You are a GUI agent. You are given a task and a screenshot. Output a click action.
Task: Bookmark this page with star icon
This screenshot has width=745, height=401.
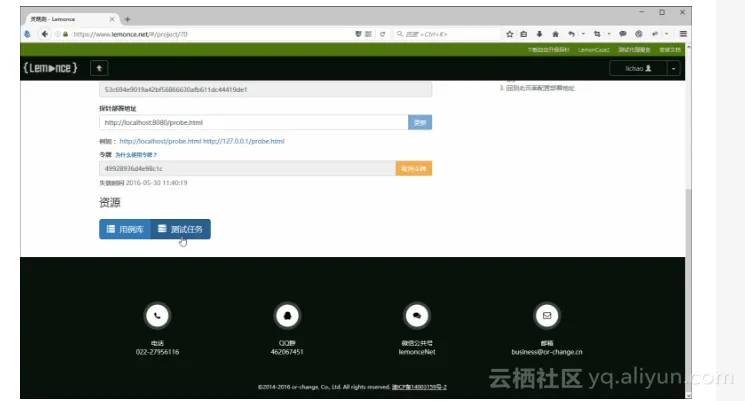click(510, 34)
